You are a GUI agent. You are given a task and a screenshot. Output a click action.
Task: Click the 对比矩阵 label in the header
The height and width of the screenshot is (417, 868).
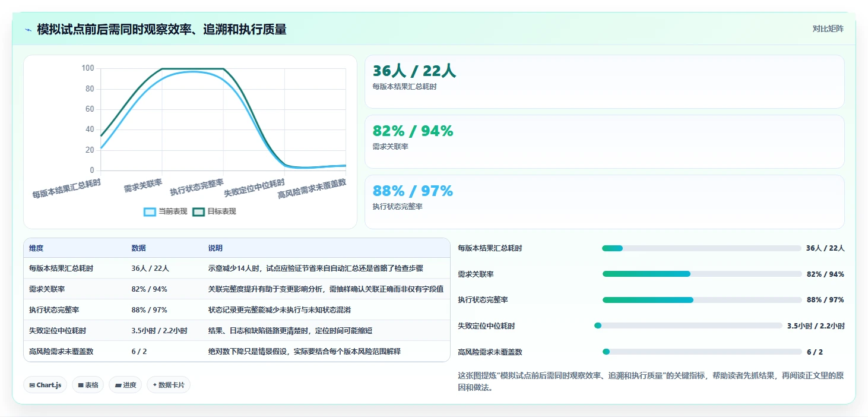point(828,29)
